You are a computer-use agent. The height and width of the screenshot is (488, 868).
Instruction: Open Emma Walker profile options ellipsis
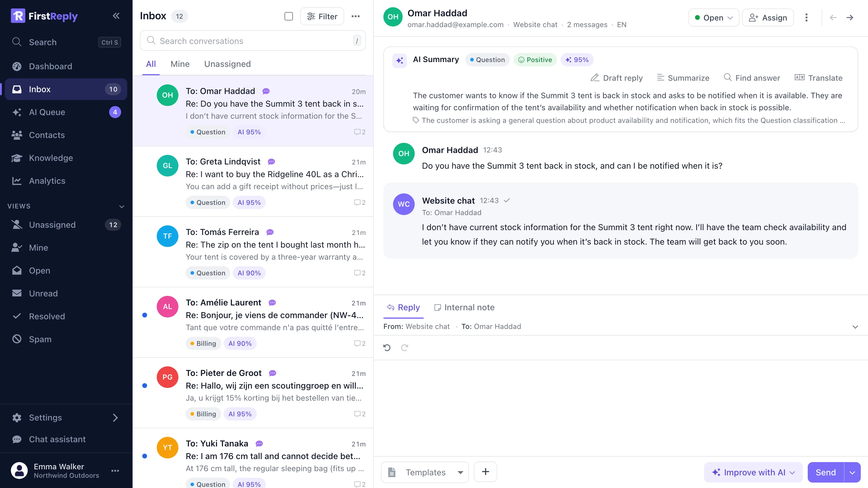(x=115, y=471)
